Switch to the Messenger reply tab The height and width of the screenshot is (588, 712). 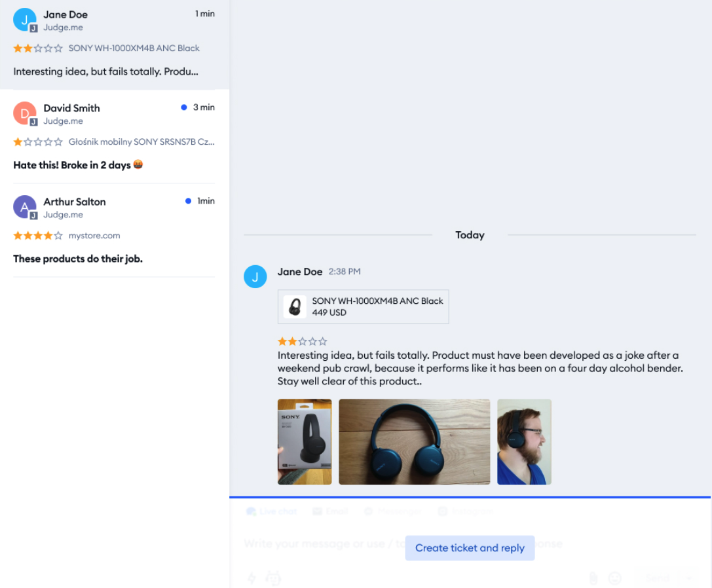tap(393, 511)
